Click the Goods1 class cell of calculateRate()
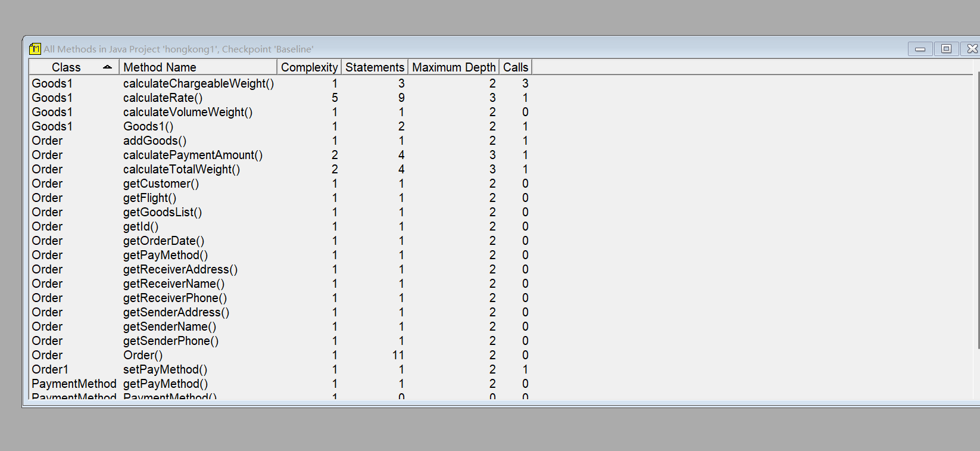 [x=52, y=98]
